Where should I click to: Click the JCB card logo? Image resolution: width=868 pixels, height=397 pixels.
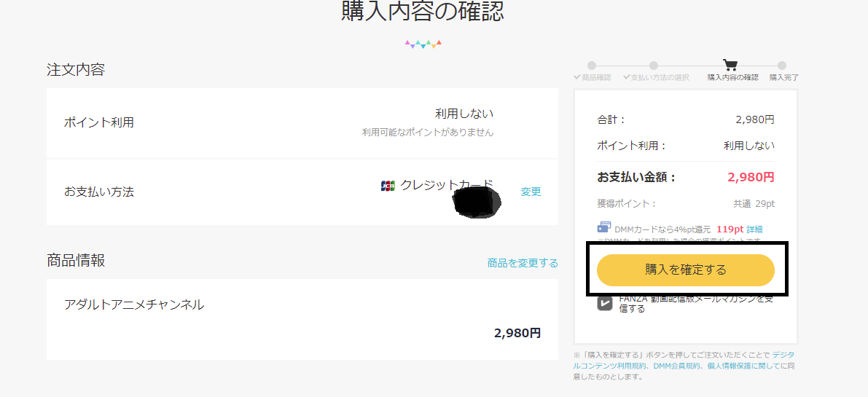(x=388, y=186)
